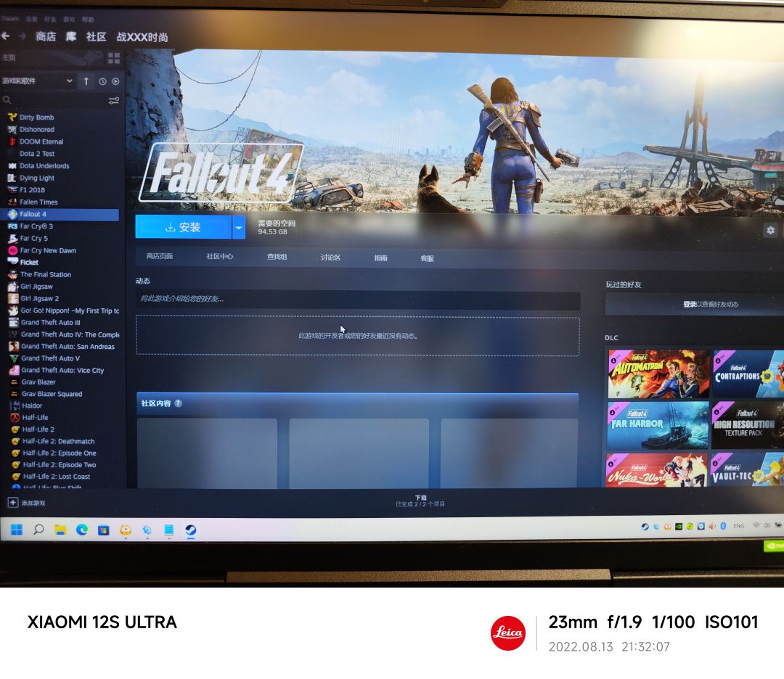The width and height of the screenshot is (784, 679).
Task: Click Steam icon in the Windows taskbar
Action: [x=190, y=530]
